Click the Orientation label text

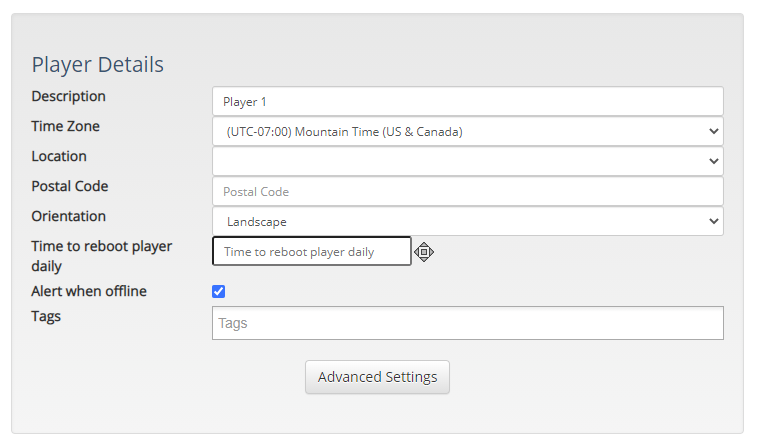pyautogui.click(x=68, y=216)
